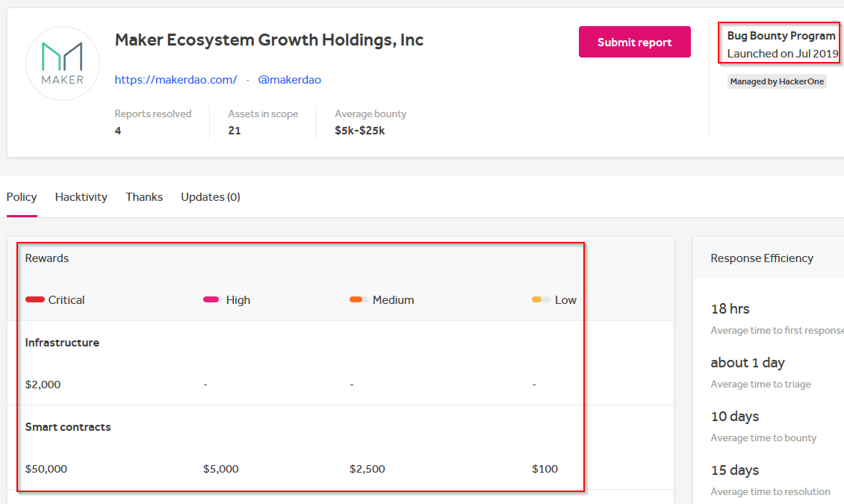Screen dimensions: 844x504
Task: Click the $100 low reward
Action: 544,469
